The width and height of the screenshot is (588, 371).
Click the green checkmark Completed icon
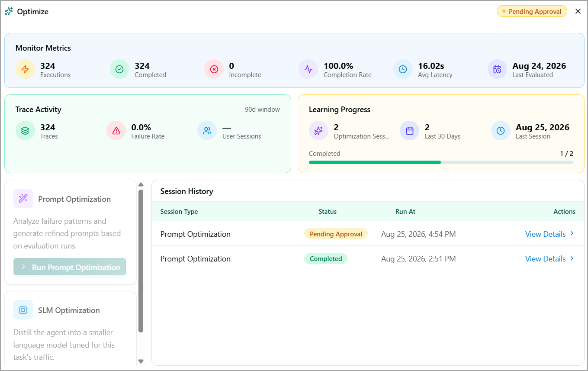(x=119, y=69)
